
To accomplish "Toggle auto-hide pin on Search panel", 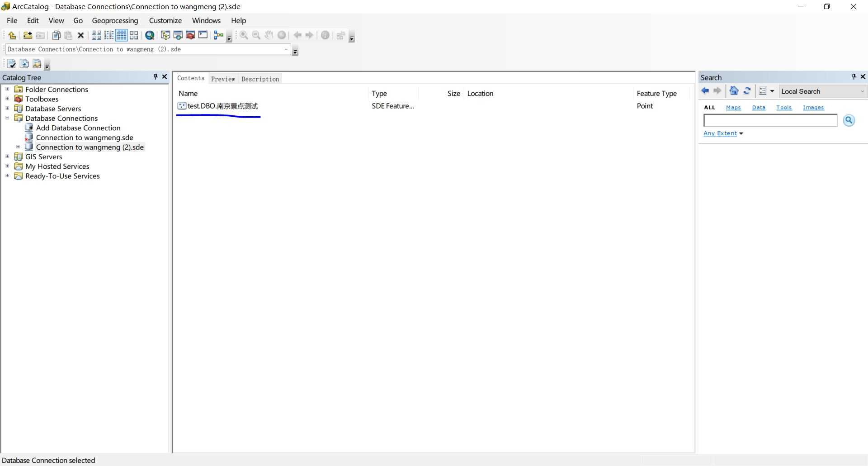I will (x=854, y=77).
